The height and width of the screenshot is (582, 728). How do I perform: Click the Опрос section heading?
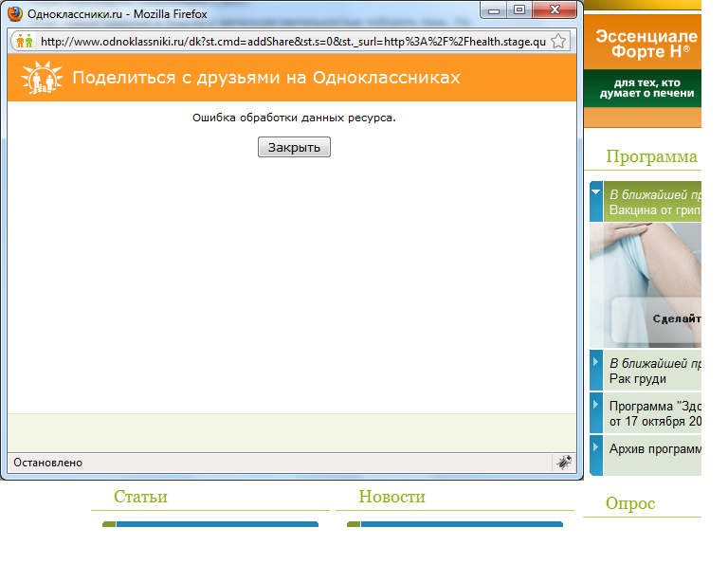629,503
